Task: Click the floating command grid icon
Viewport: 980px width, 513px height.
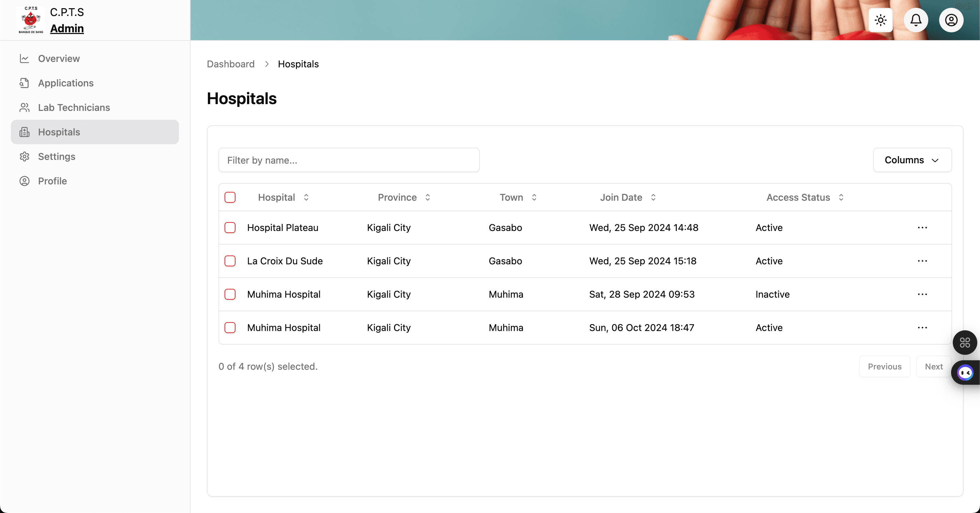Action: pyautogui.click(x=964, y=343)
